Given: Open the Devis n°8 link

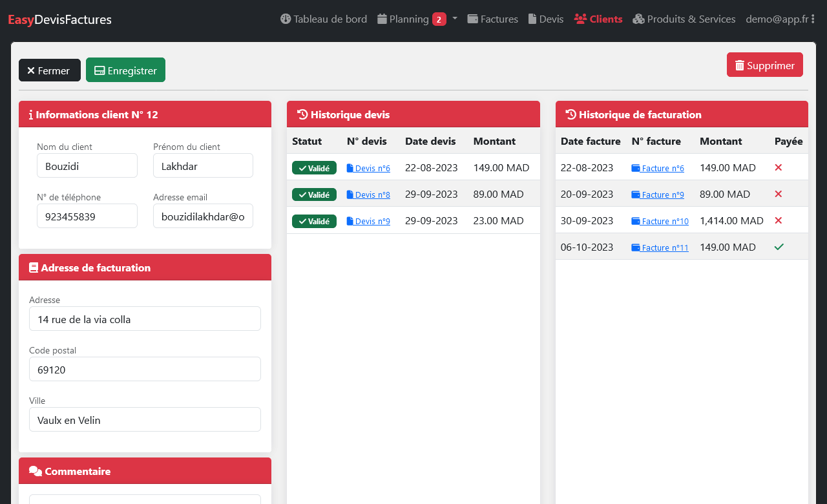Looking at the screenshot, I should 368,194.
